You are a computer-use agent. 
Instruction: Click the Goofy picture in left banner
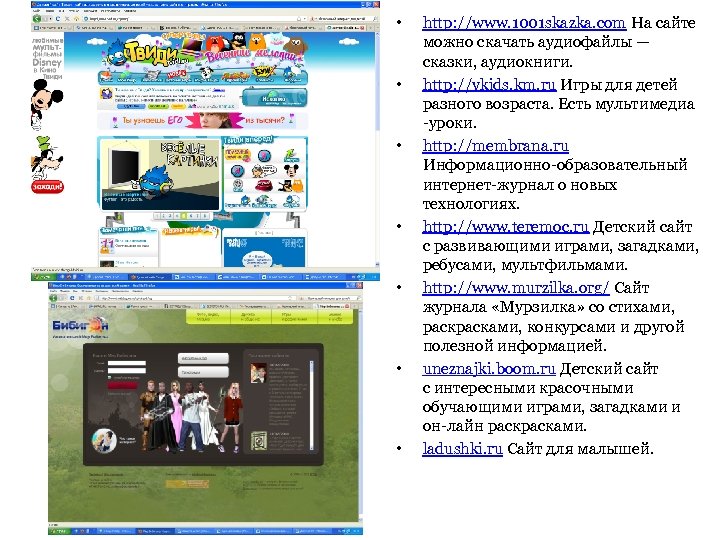click(46, 158)
